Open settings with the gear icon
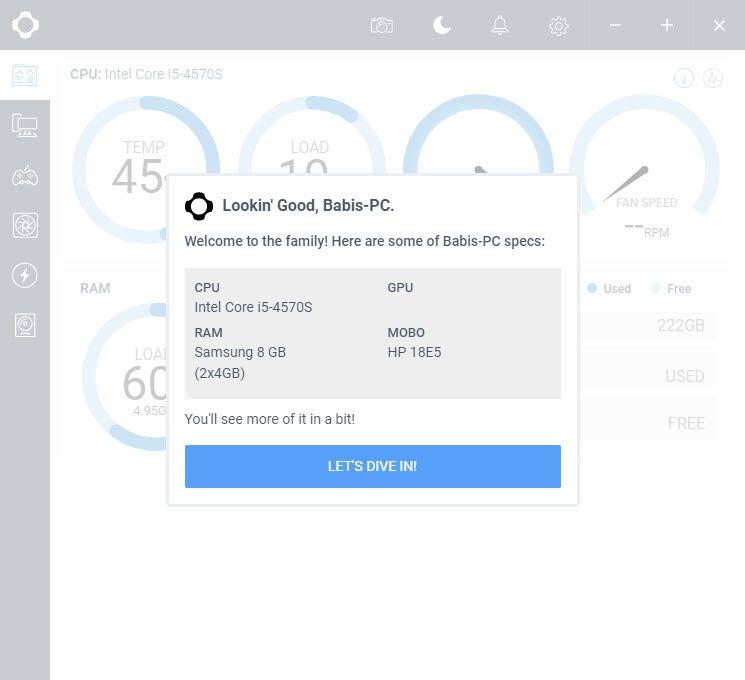 [x=558, y=26]
